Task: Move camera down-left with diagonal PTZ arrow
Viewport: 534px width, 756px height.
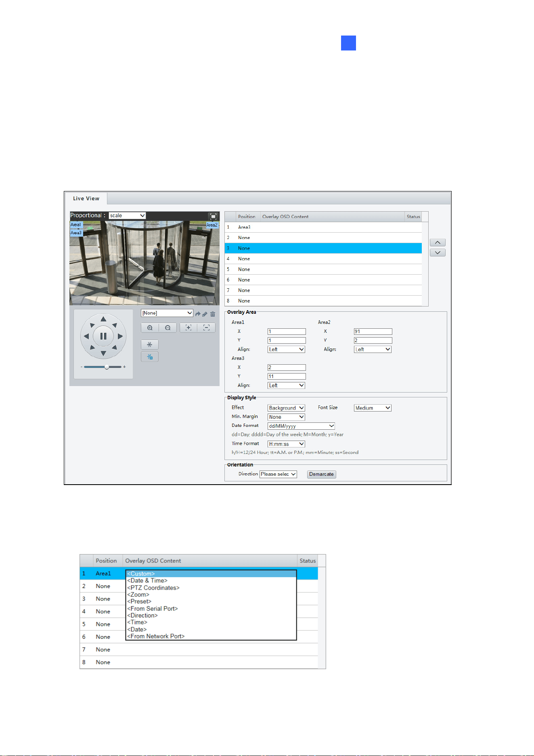Action: click(92, 347)
